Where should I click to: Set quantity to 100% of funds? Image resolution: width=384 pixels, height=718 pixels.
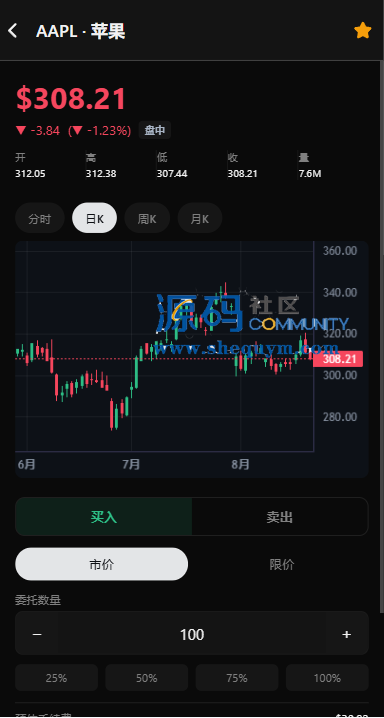tap(327, 678)
